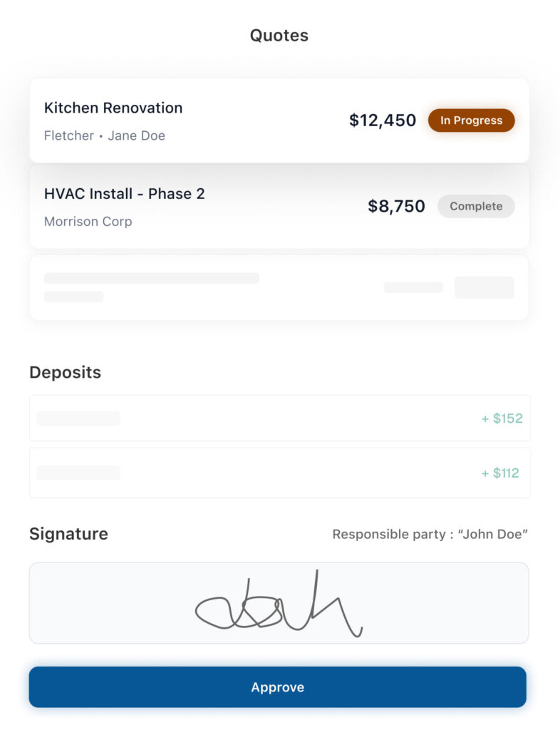Click the Morrison Corp client name
Viewport: 560px width, 730px height.
pos(88,222)
